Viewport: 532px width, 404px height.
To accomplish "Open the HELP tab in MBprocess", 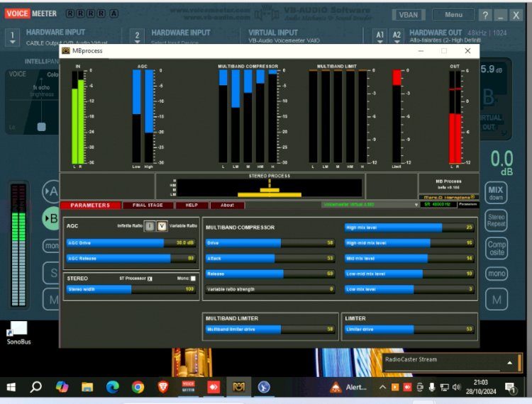I will 192,206.
